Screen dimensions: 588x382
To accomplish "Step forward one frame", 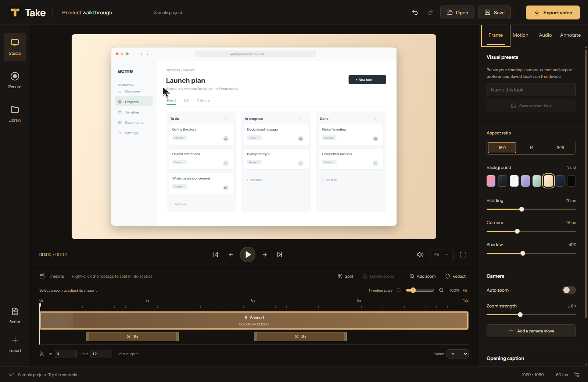I will click(x=265, y=255).
